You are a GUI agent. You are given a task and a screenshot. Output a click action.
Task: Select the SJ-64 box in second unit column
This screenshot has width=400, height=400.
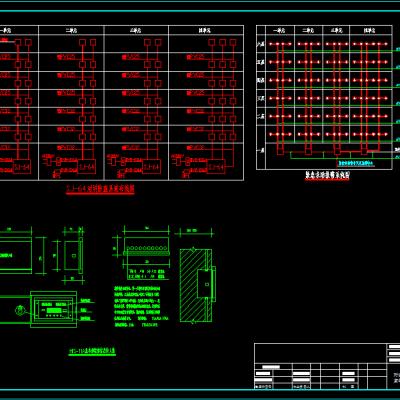pyautogui.click(x=87, y=166)
